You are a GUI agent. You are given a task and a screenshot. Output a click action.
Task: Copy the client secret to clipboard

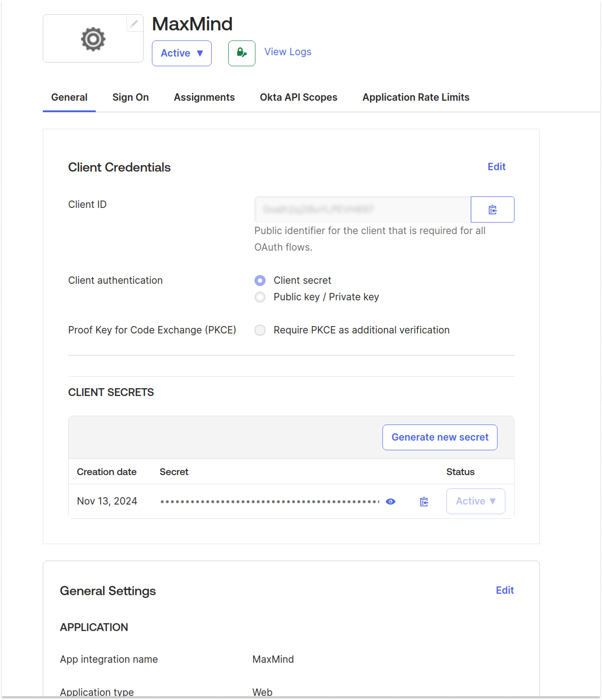click(424, 501)
